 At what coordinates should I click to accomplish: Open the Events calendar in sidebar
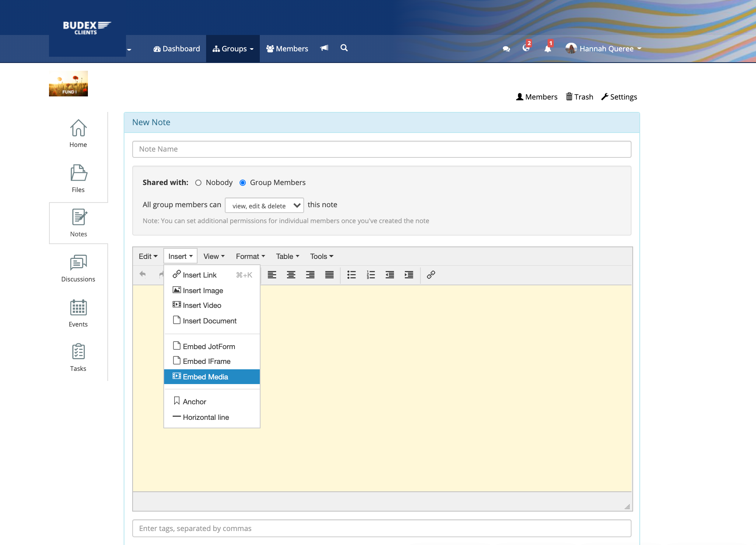[78, 313]
